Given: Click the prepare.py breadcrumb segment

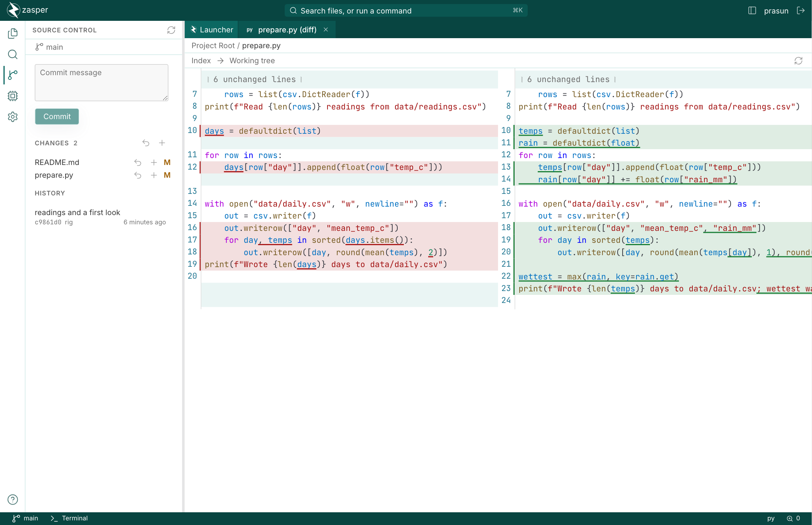Looking at the screenshot, I should point(261,45).
